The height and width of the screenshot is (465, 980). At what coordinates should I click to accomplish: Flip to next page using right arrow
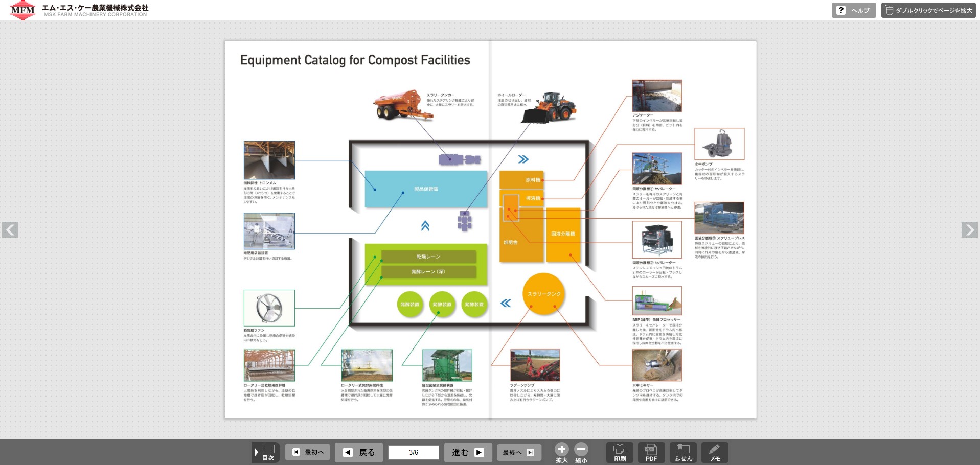click(x=969, y=230)
